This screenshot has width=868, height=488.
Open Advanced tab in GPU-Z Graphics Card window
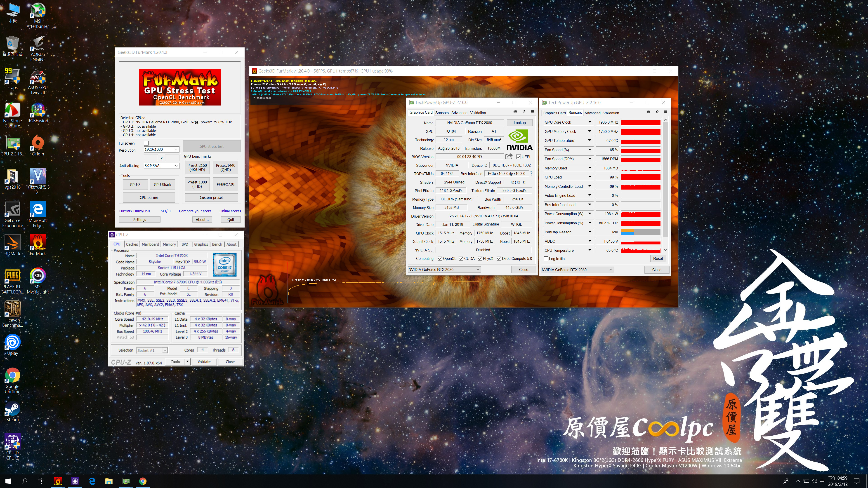click(459, 113)
